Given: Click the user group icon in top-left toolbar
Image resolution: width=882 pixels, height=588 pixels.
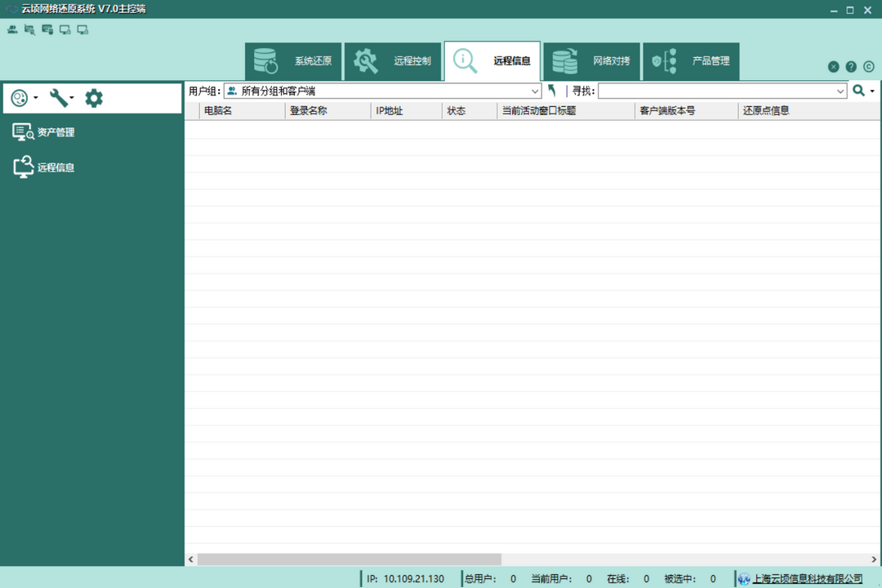Looking at the screenshot, I should point(11,29).
